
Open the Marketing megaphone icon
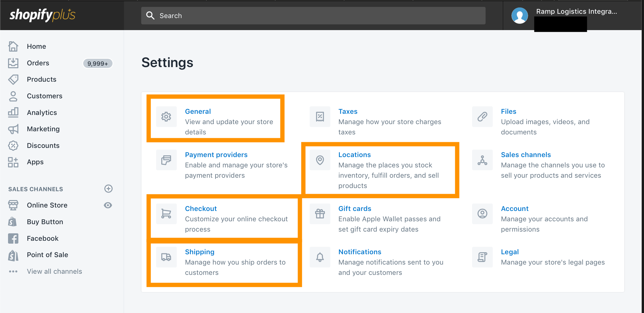[x=13, y=129]
